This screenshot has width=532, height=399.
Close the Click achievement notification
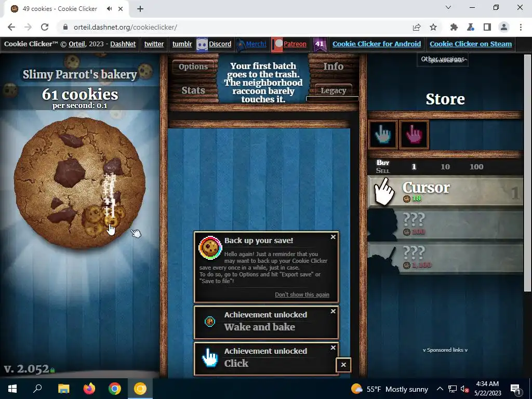[333, 348]
